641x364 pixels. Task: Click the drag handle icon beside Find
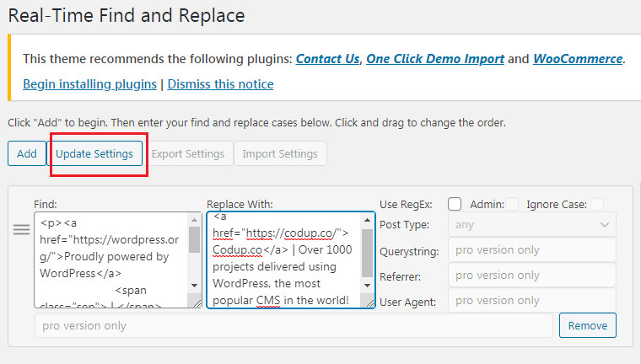(21, 229)
